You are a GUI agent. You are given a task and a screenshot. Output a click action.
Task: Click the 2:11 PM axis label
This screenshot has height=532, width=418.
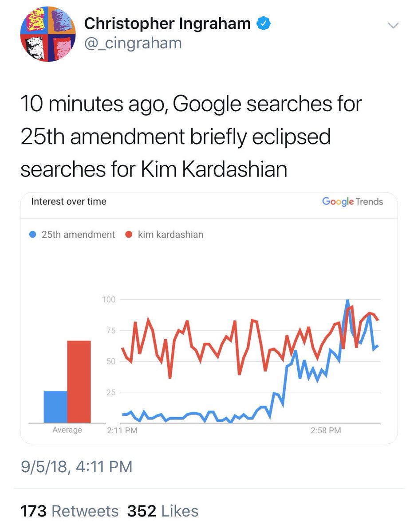click(x=122, y=430)
